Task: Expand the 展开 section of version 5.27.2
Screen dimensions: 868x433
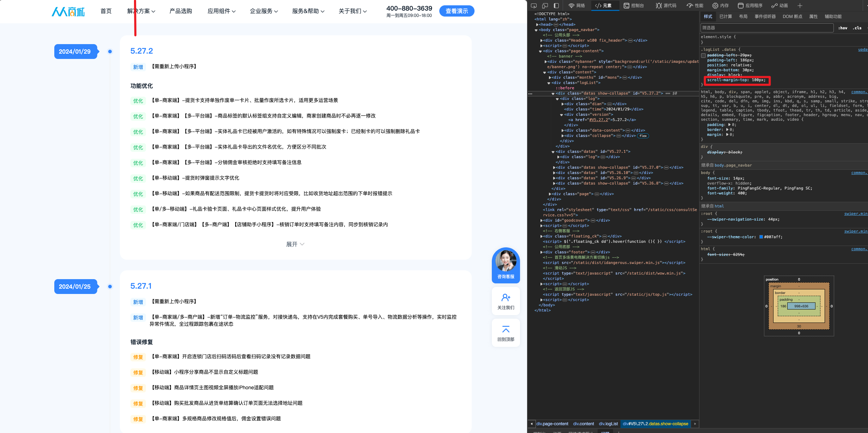Action: click(295, 244)
